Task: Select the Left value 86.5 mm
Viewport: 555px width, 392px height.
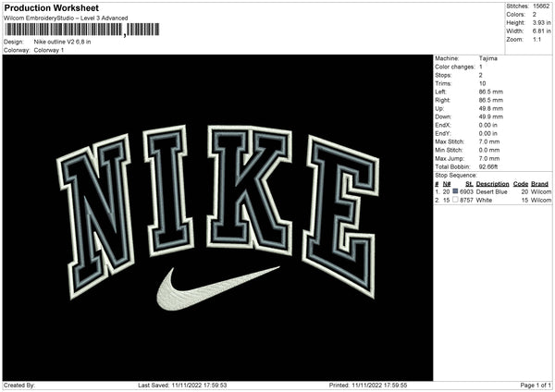Action: click(x=491, y=92)
